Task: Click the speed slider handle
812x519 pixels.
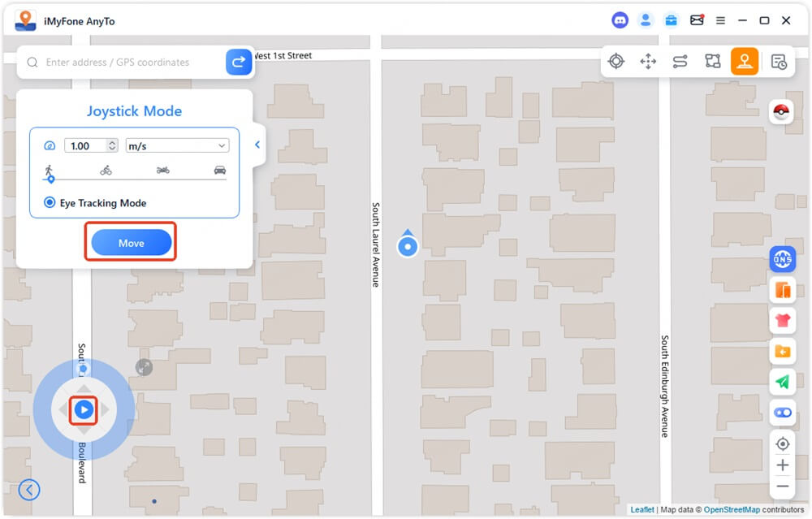Action: pyautogui.click(x=50, y=179)
